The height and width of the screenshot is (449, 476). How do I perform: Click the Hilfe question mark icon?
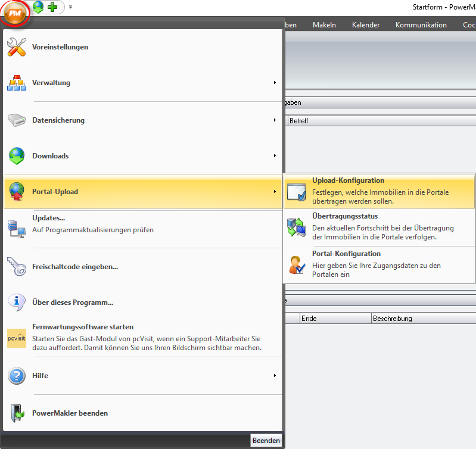click(17, 376)
